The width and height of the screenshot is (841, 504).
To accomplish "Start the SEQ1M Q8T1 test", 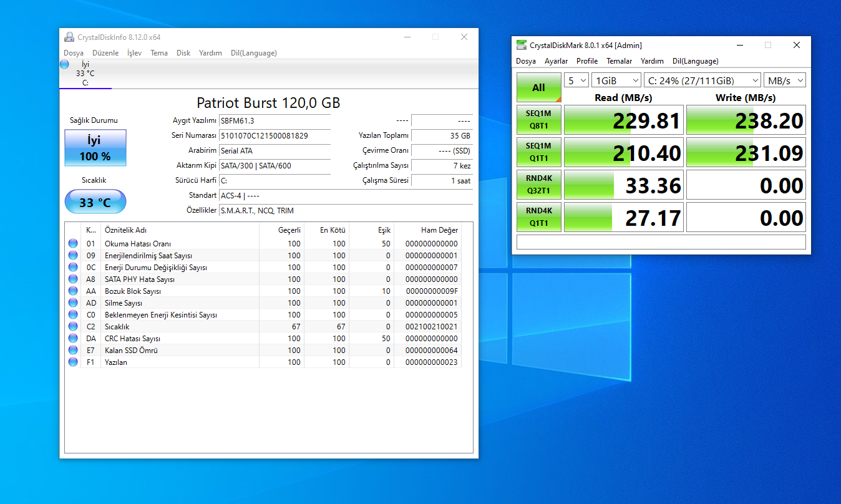I will coord(539,120).
